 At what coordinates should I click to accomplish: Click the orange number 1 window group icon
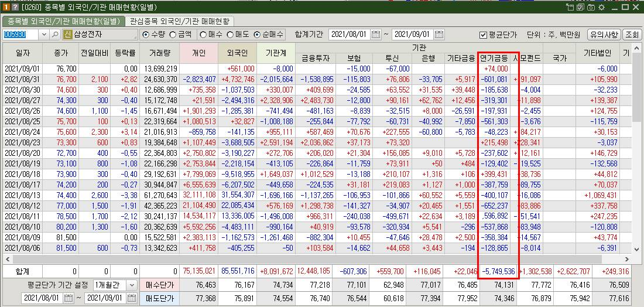6,7
